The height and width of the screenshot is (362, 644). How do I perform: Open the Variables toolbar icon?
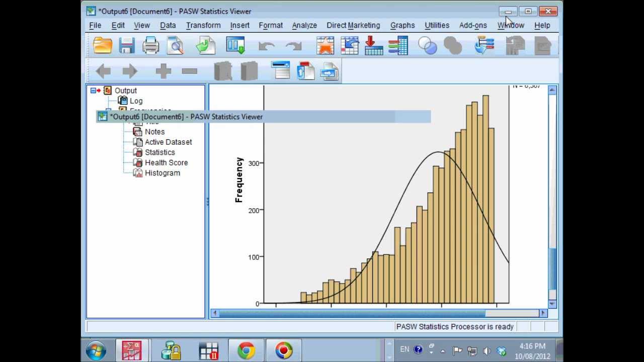pyautogui.click(x=398, y=46)
